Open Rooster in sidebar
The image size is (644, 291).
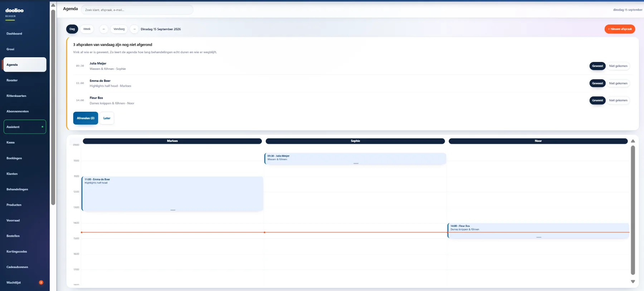click(x=25, y=80)
